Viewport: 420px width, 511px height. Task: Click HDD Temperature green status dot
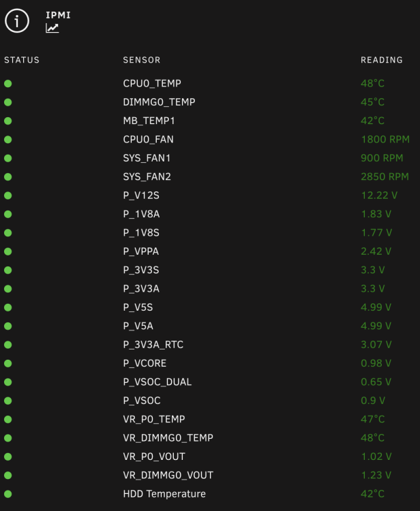(8, 494)
